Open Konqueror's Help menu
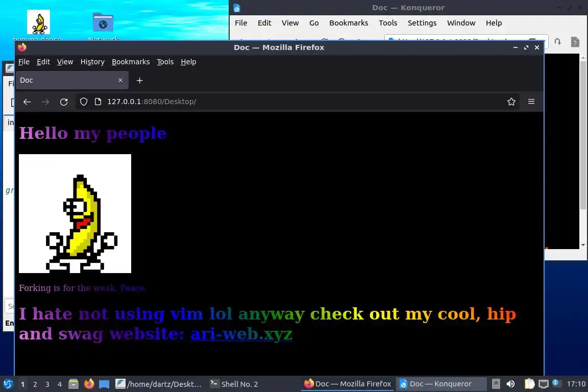The image size is (588, 392). [494, 23]
